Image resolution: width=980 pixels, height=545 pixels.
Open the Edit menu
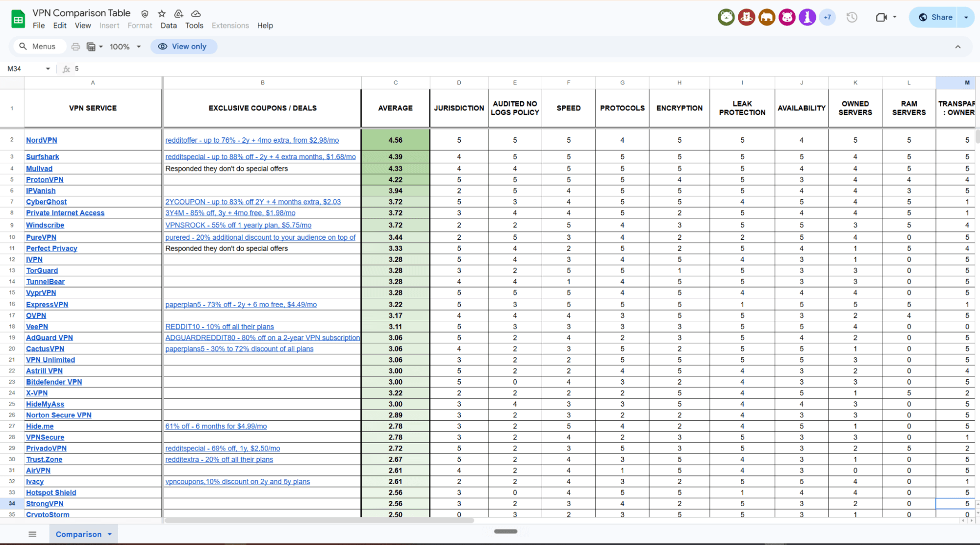(60, 26)
